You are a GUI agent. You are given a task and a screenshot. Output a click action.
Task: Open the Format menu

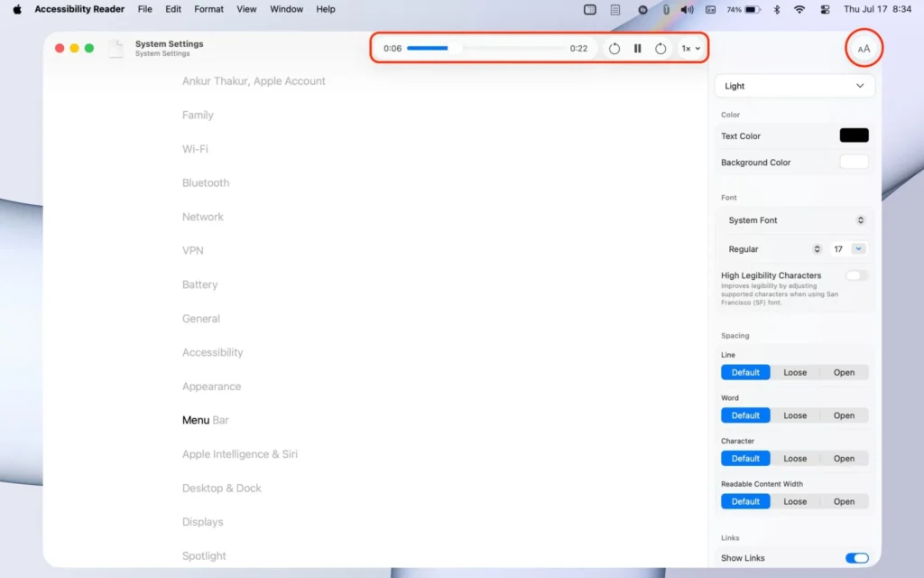208,9
